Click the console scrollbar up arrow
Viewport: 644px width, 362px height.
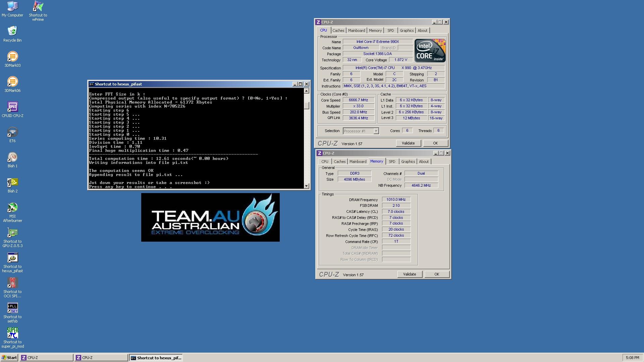(x=306, y=91)
